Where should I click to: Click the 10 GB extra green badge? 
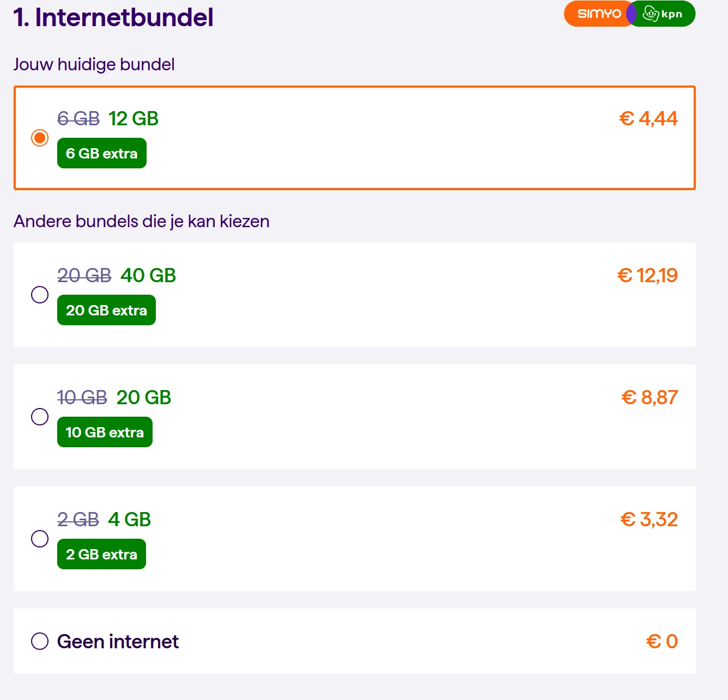pyautogui.click(x=105, y=432)
